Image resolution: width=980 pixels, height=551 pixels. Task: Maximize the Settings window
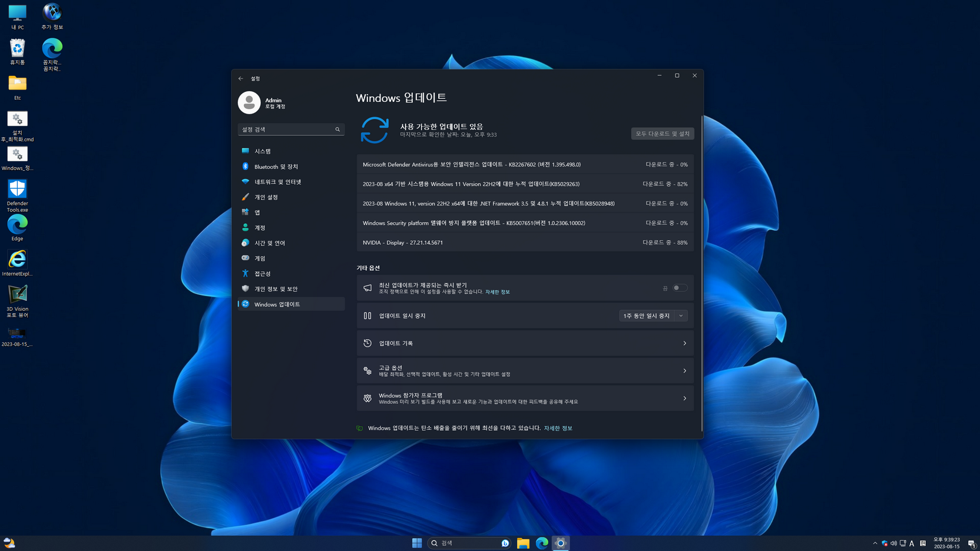click(677, 75)
